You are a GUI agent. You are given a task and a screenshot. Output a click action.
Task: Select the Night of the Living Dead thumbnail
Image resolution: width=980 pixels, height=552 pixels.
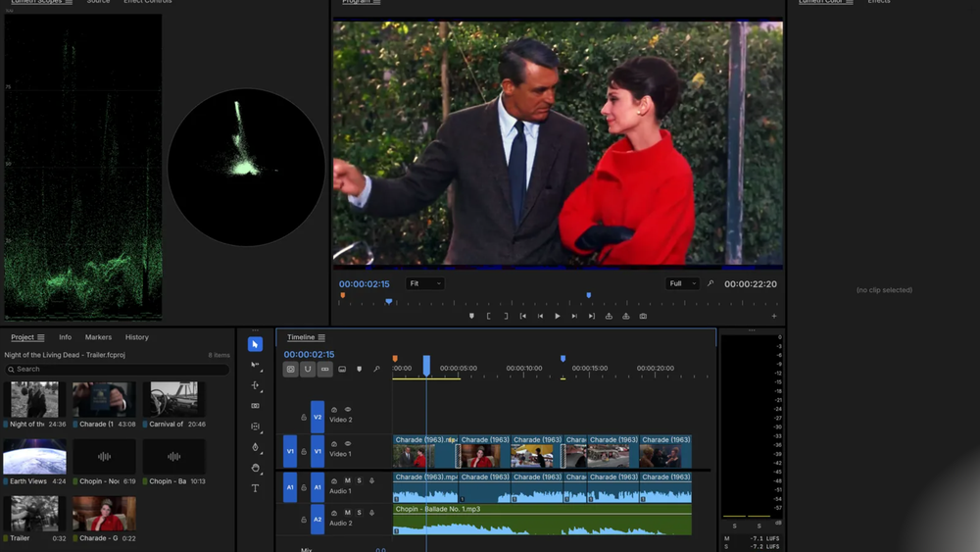(34, 399)
